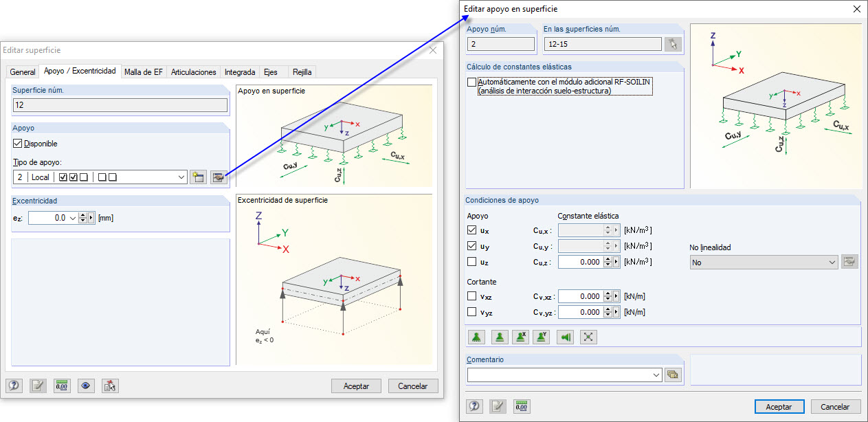Switch to Malla de EF tab

144,71
